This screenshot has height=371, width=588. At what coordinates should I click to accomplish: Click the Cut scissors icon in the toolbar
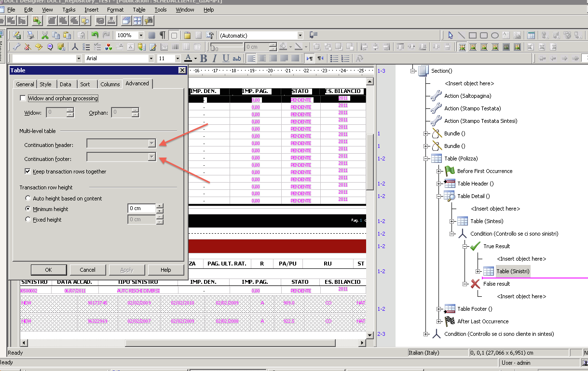(45, 35)
